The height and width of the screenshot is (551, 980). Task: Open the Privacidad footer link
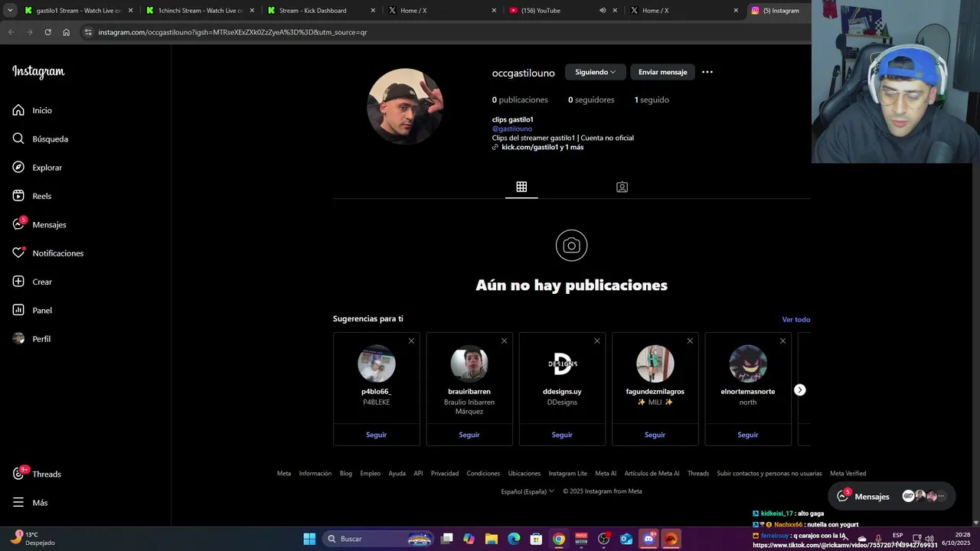coord(445,473)
